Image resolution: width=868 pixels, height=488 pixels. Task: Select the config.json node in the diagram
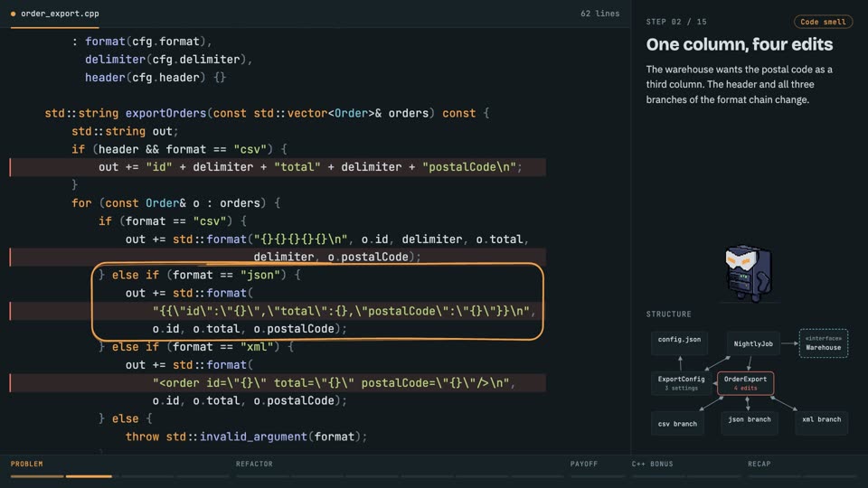(679, 343)
